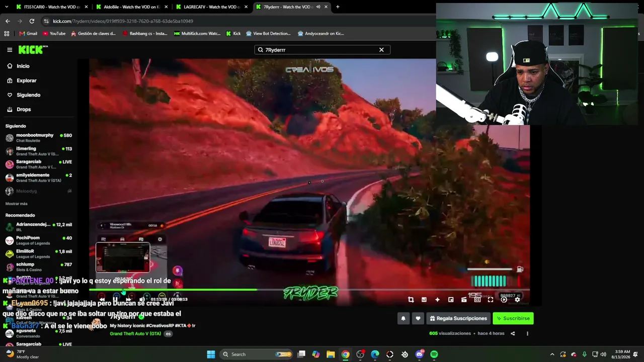Follow 7Ryderrr with the heart button
The image size is (644, 362).
(418, 318)
